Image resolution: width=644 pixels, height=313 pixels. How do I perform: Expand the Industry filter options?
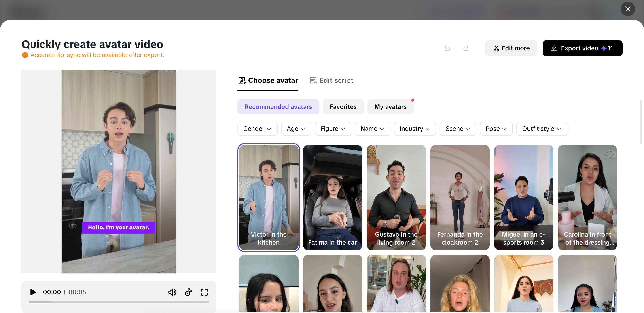coord(415,129)
